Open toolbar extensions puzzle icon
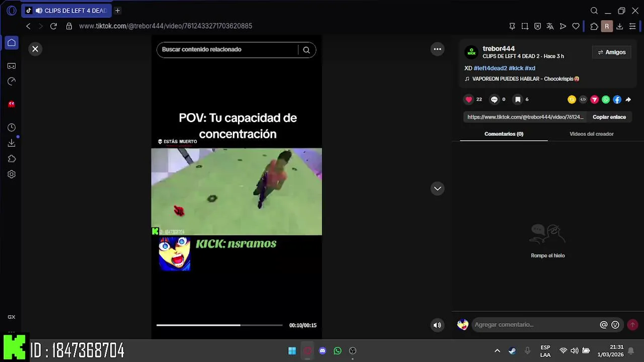This screenshot has height=362, width=644. click(x=594, y=26)
